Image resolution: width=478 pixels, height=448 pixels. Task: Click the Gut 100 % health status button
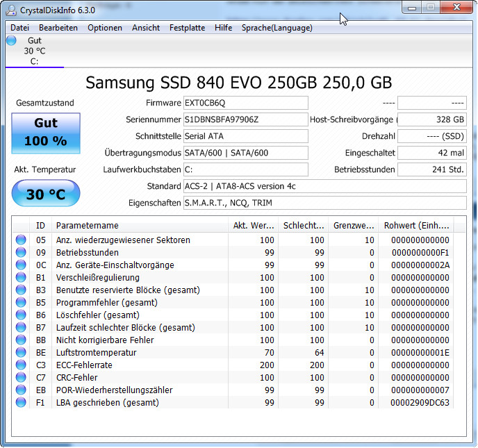pos(46,133)
